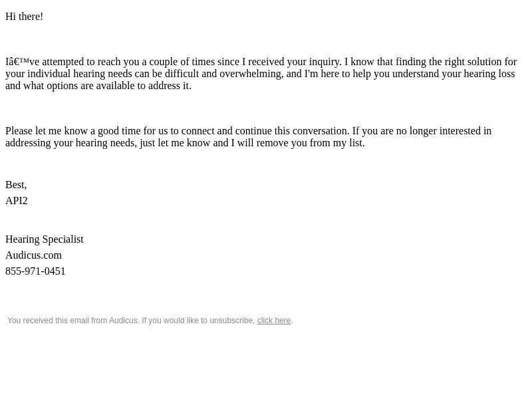
Task: Click the "Audicus.com" signature line
Action: 34,255
